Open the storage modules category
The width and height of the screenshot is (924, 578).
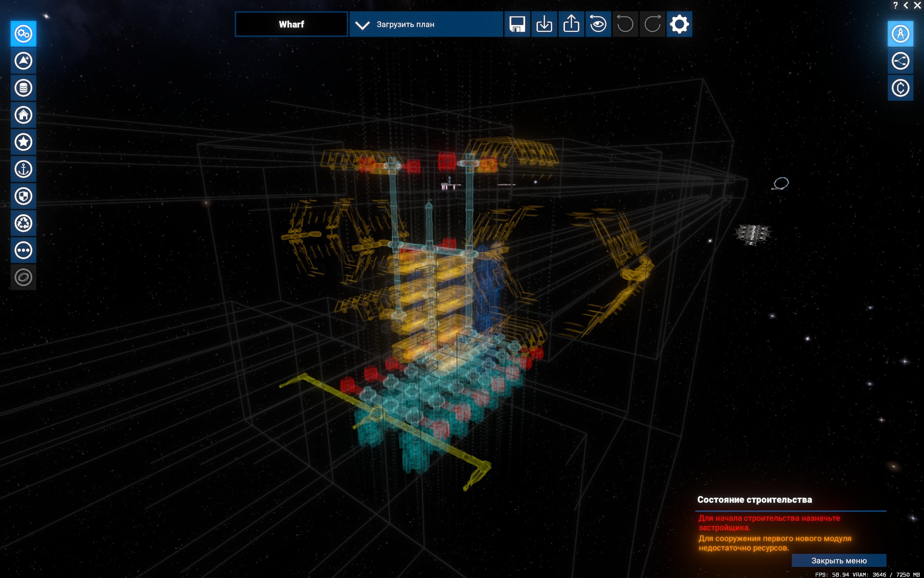(x=23, y=88)
